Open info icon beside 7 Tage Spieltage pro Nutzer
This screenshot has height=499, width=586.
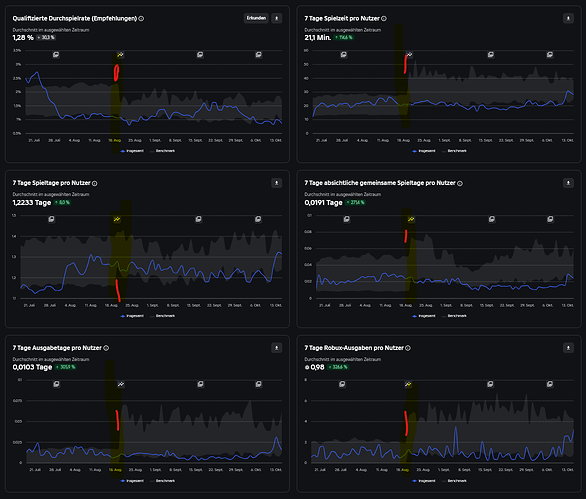[x=95, y=183]
